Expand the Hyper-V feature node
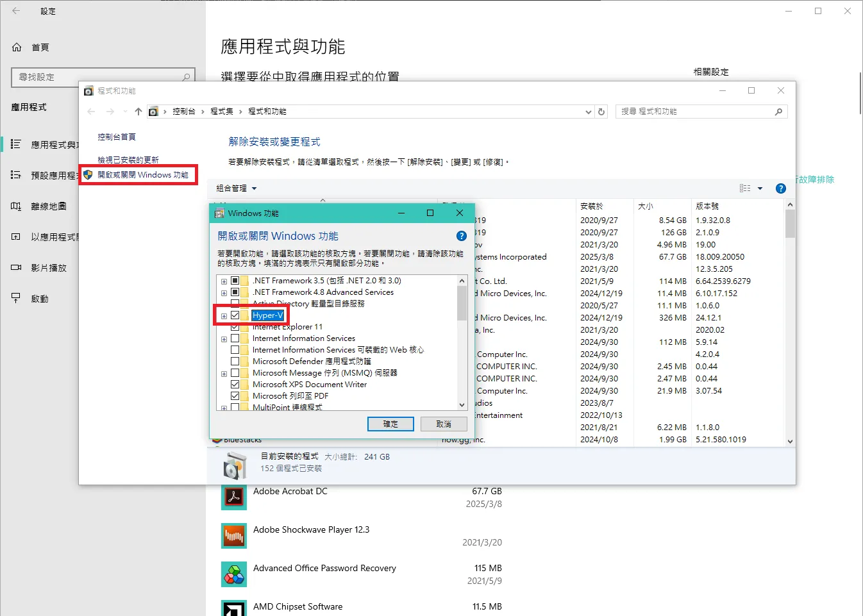 224,316
